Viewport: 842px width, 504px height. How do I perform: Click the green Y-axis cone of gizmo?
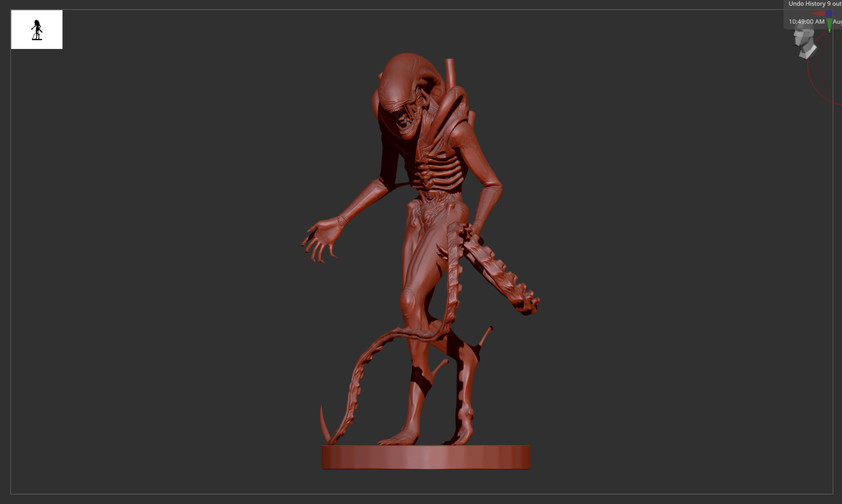(x=829, y=25)
